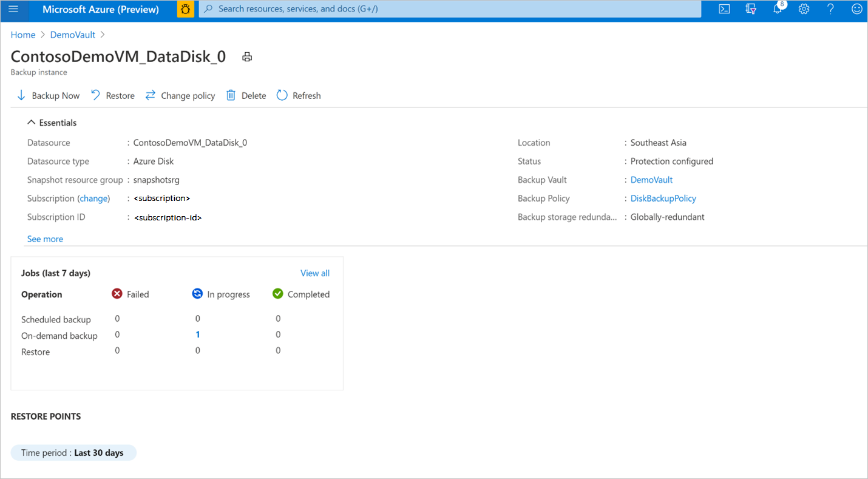Start a backup with Backup Now

point(49,95)
